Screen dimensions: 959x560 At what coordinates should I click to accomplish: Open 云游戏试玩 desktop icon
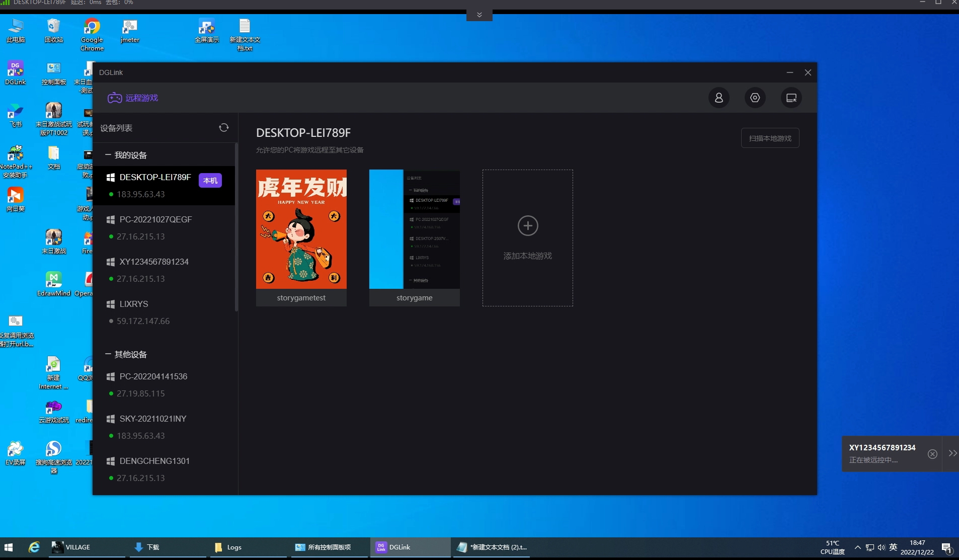[x=54, y=411]
